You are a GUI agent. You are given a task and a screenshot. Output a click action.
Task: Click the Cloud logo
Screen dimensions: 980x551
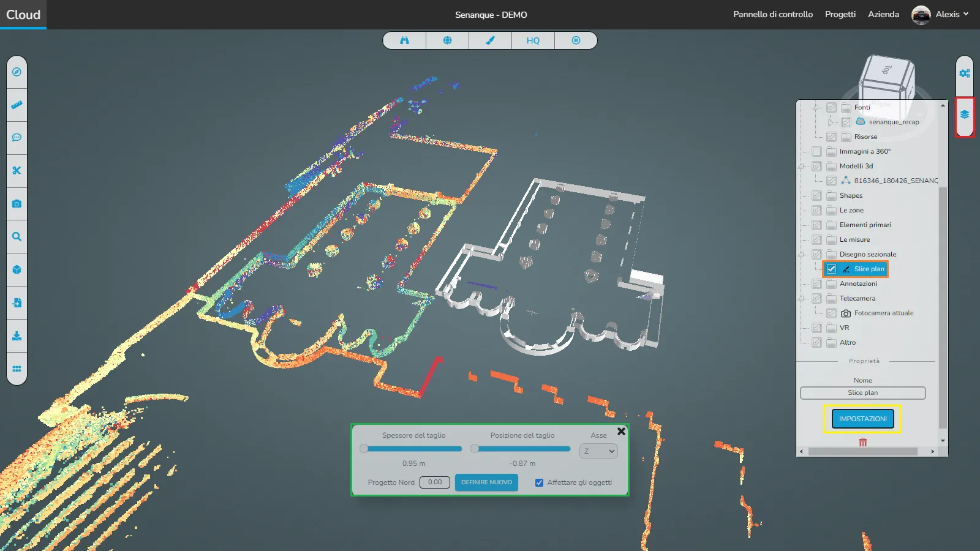[x=23, y=15]
